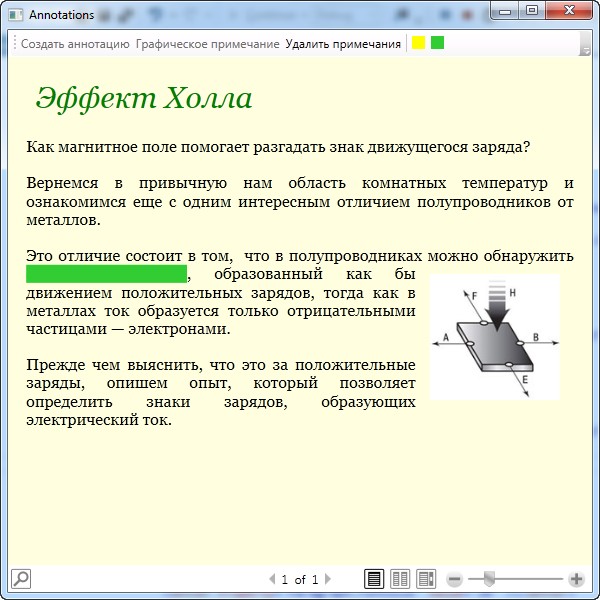The image size is (600, 600).
Task: Go to next page arrow
Action: (x=328, y=579)
